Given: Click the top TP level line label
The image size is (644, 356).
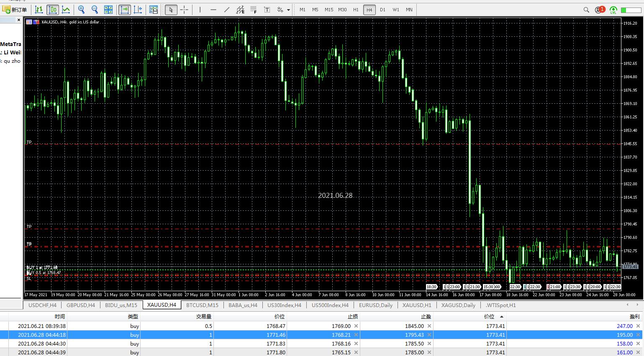Looking at the screenshot, I should pos(29,142).
